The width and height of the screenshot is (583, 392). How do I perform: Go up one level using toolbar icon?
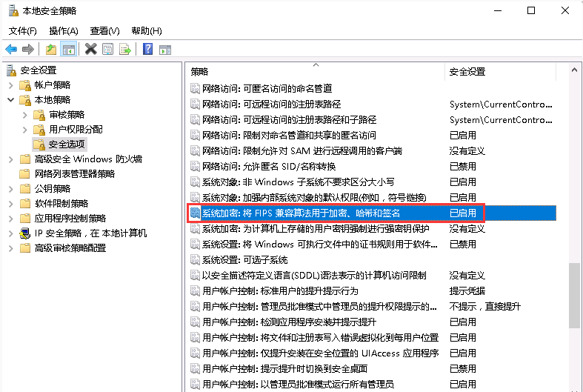click(50, 49)
